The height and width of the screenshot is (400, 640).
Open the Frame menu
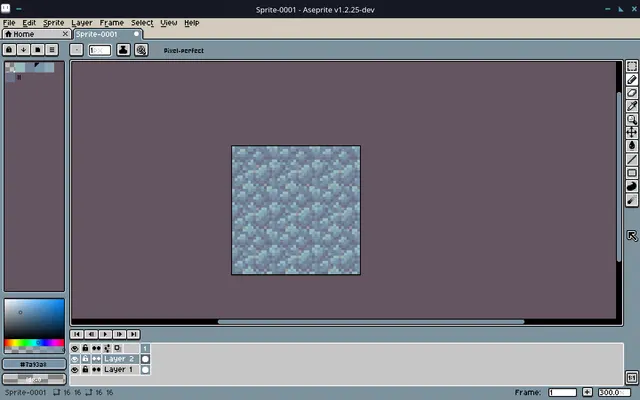(111, 23)
